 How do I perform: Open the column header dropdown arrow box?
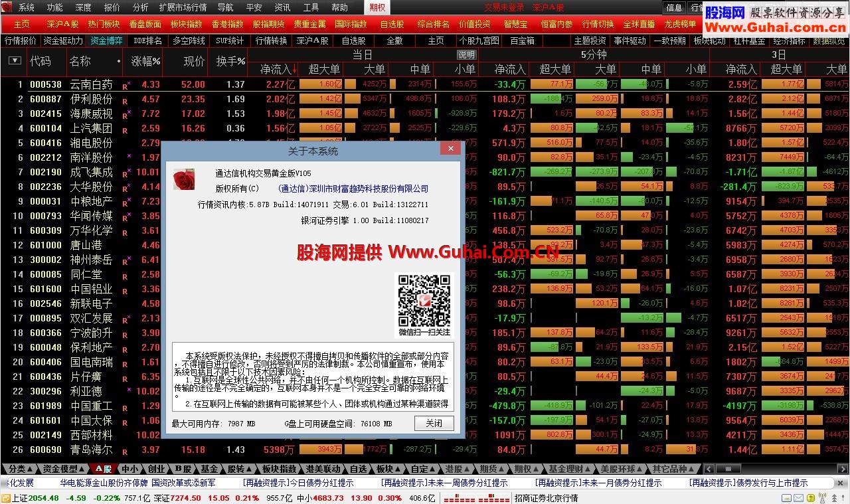tap(15, 60)
